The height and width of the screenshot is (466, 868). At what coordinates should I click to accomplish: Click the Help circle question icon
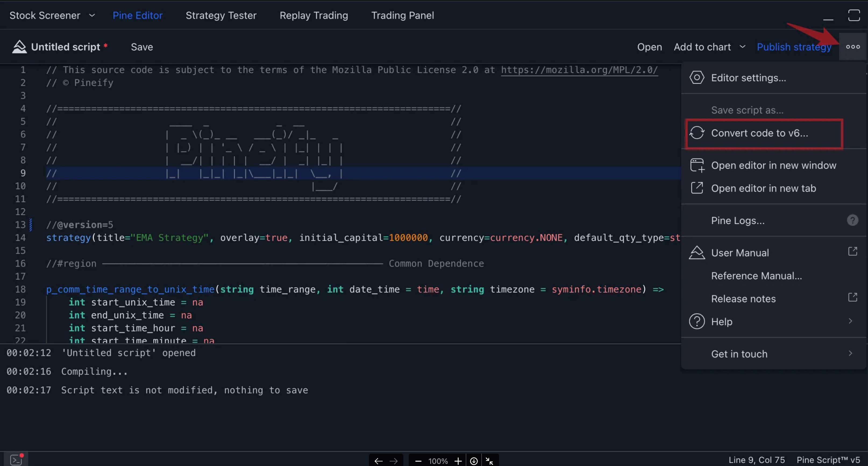tap(696, 322)
